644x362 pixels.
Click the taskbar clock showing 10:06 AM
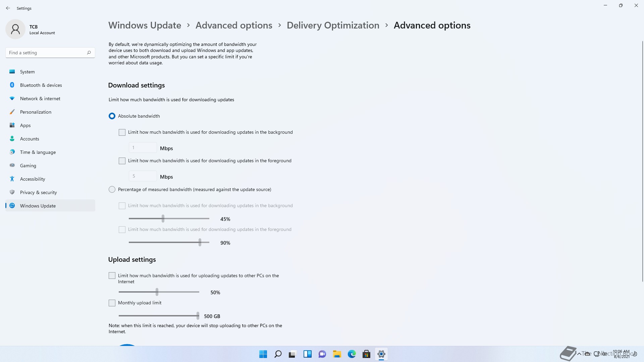click(x=621, y=354)
